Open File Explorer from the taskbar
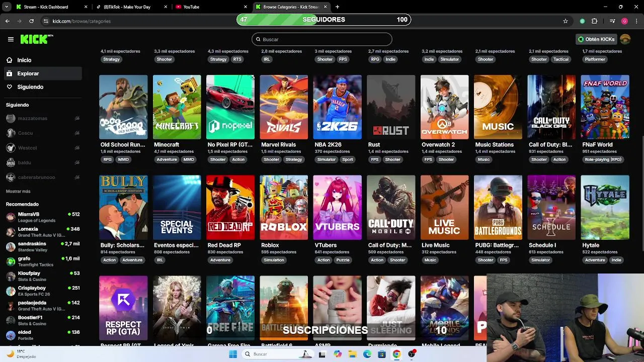The height and width of the screenshot is (362, 644). point(352,354)
